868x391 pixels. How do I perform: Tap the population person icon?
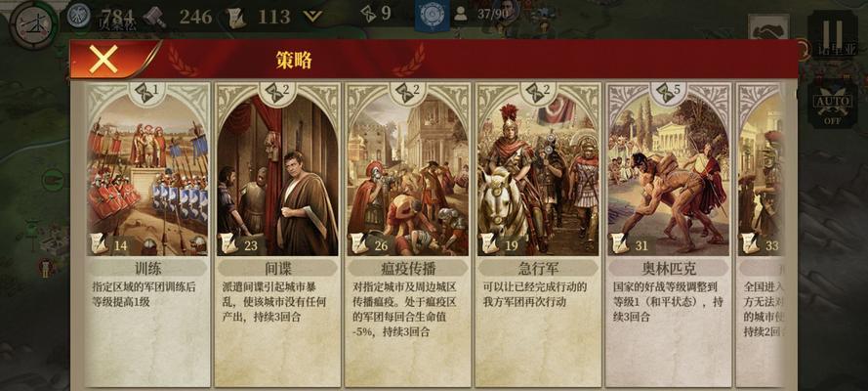461,14
